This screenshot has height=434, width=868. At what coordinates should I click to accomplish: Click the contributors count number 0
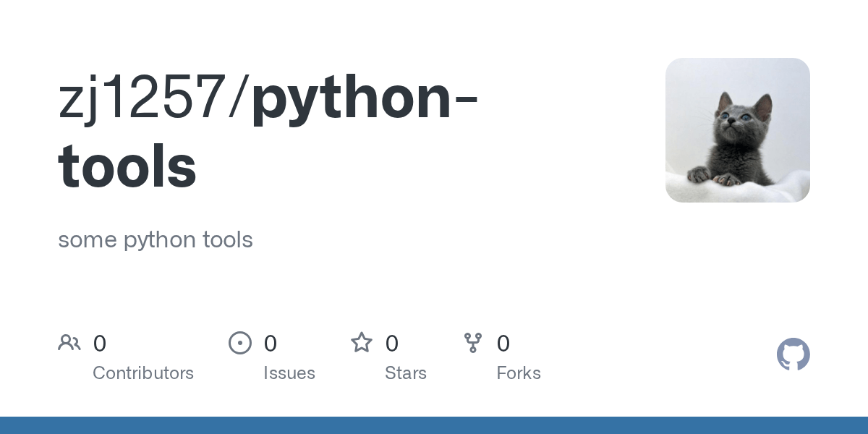[100, 344]
